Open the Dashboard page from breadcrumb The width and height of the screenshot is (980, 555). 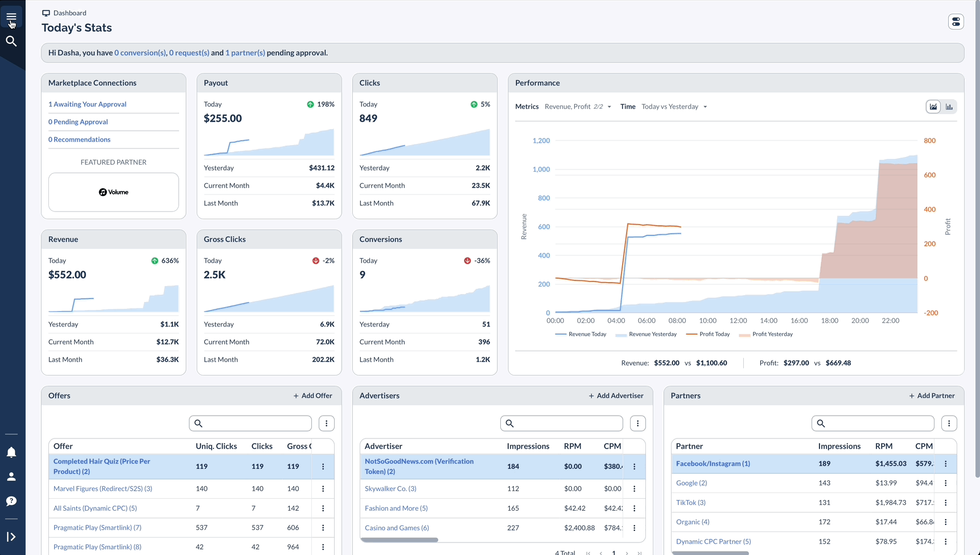(x=69, y=13)
